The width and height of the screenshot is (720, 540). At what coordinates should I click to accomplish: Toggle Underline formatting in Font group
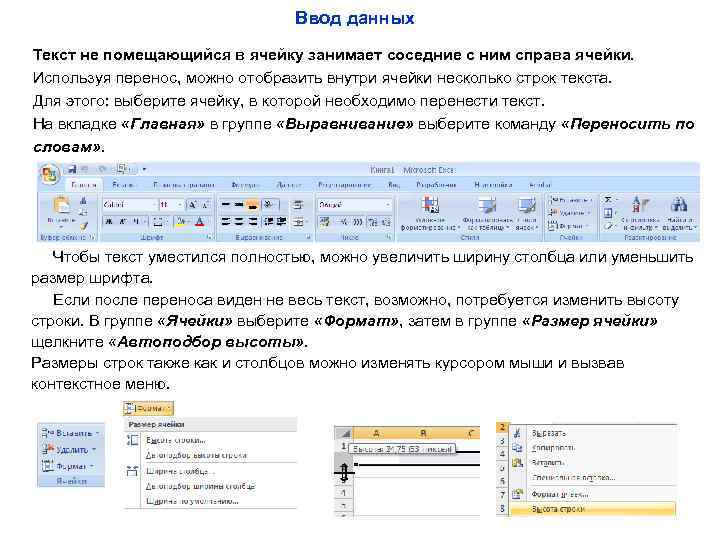click(136, 222)
